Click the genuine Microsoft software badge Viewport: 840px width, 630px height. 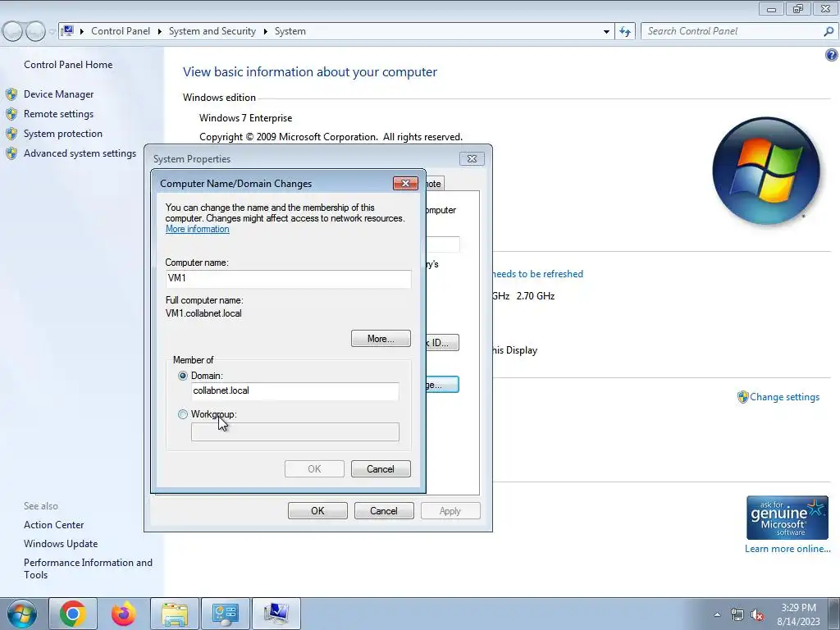pyautogui.click(x=787, y=518)
